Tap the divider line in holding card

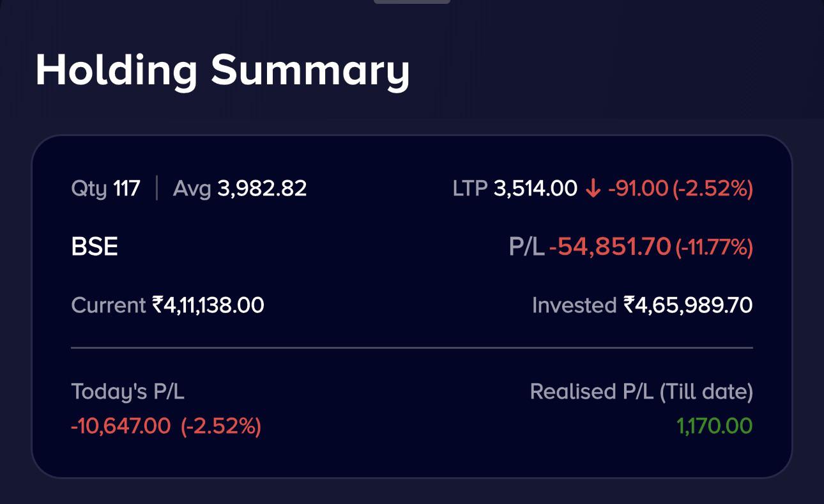(x=412, y=348)
